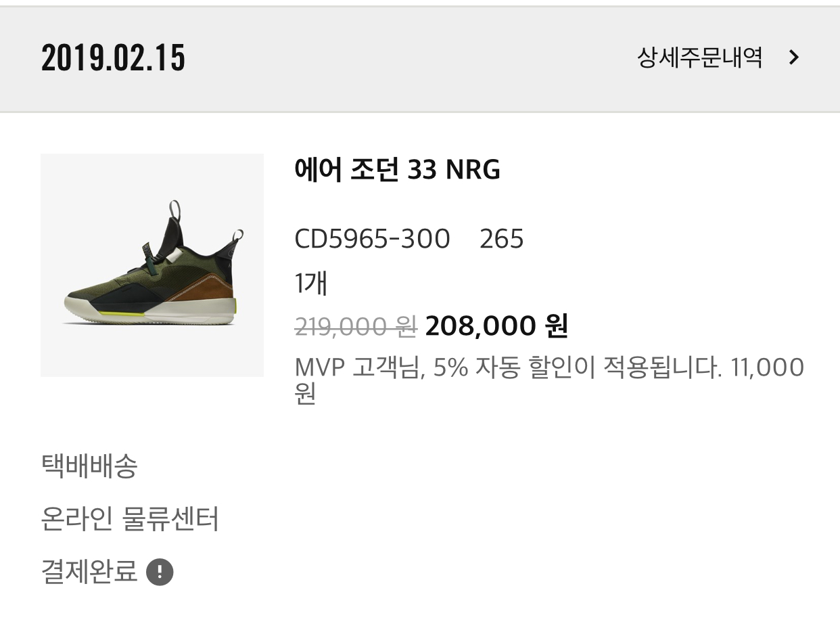
Task: Click the quantity 1개 label
Action: pos(310,283)
